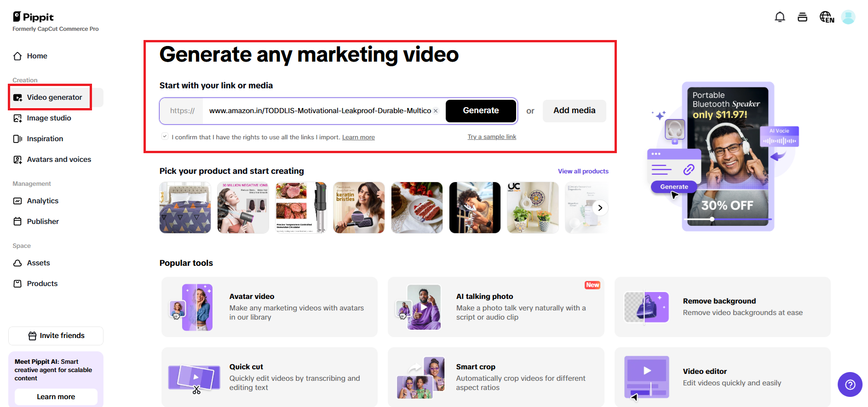Select the hair dryer product thumbnail
868x407 pixels.
243,207
